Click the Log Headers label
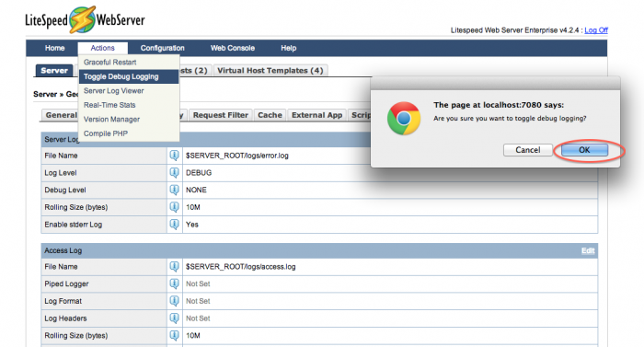Viewport: 644px width, 347px height. click(x=65, y=318)
